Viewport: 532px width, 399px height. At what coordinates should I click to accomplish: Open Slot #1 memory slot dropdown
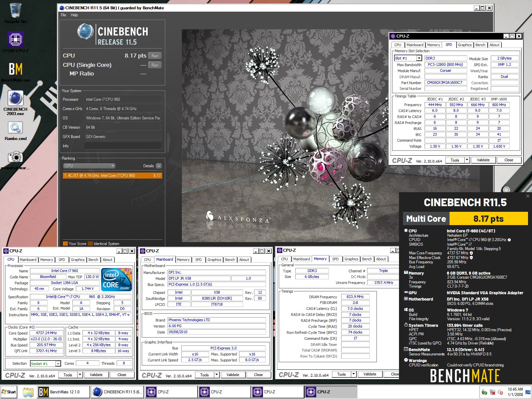click(x=419, y=58)
